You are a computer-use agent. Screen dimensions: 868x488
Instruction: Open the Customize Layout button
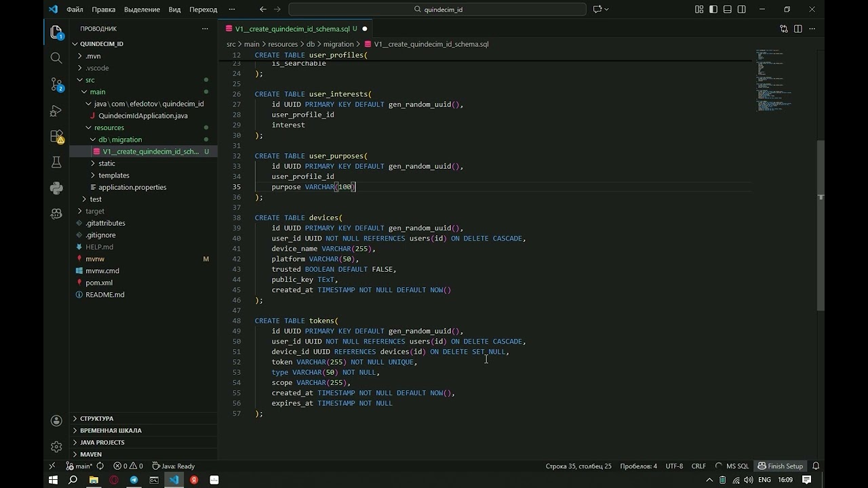[699, 9]
